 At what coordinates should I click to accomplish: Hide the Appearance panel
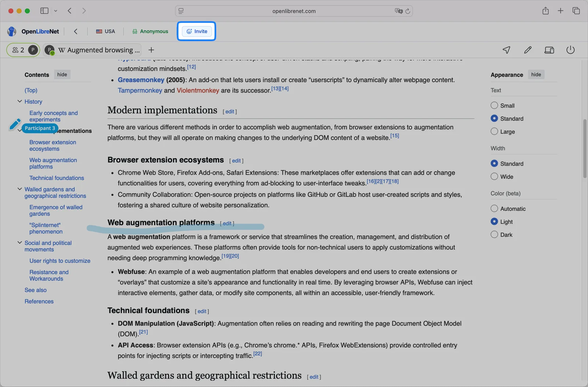[x=536, y=75]
